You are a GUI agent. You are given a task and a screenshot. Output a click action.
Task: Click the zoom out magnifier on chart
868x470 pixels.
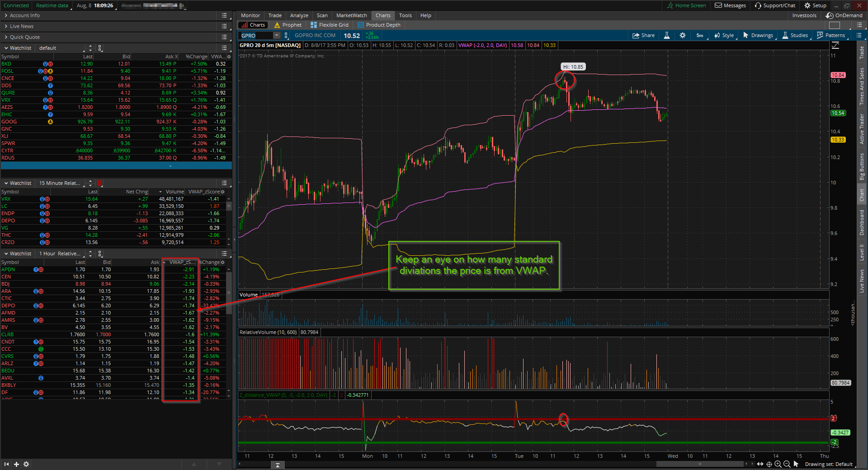click(x=787, y=464)
